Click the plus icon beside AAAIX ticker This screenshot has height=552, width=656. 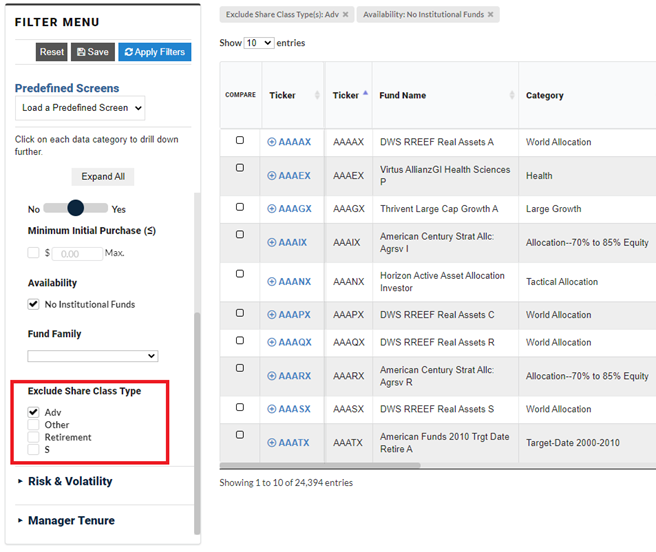pyautogui.click(x=272, y=242)
